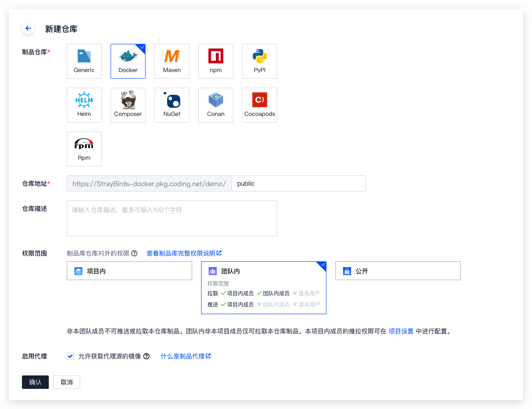
Task: Open the 什么是制品代理 link
Action: click(185, 356)
